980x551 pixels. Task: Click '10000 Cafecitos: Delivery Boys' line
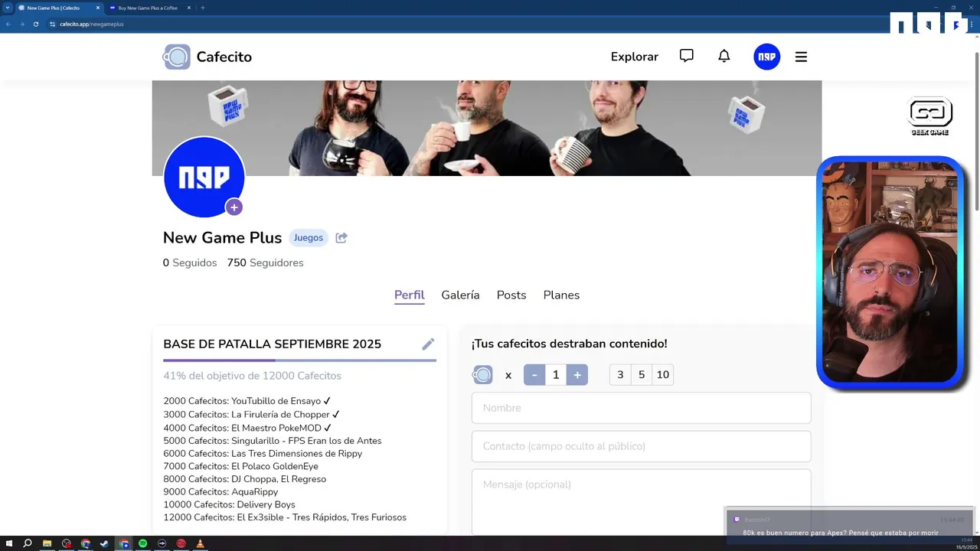(x=229, y=504)
